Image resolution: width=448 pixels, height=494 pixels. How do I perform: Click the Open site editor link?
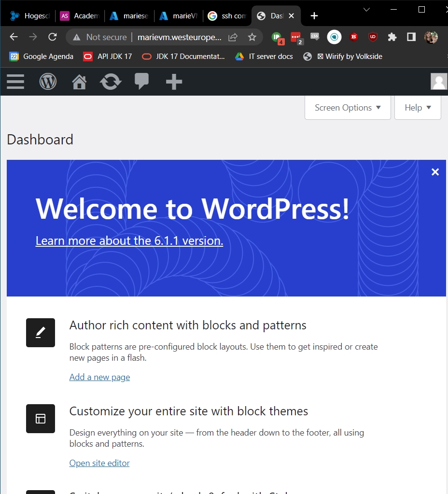click(x=99, y=463)
